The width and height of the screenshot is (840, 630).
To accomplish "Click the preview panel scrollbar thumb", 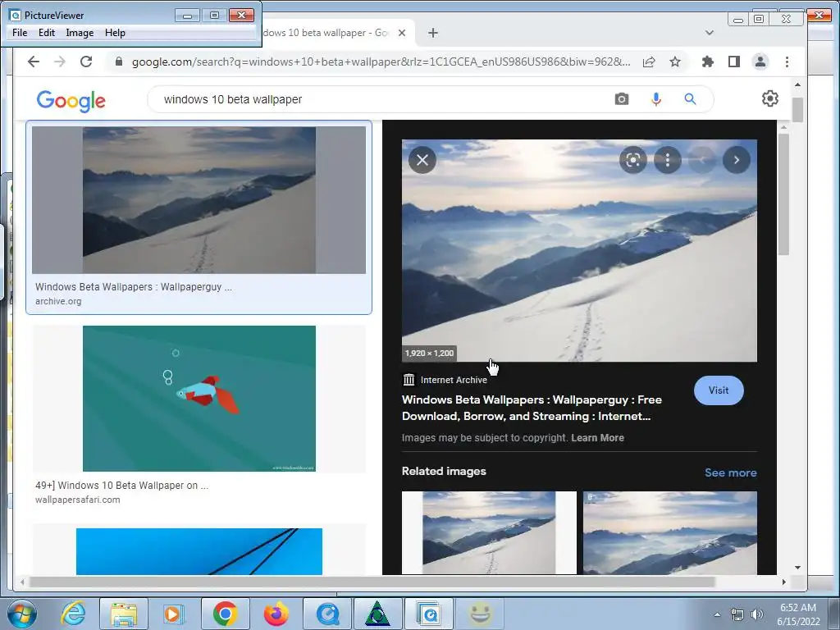I will (x=783, y=194).
